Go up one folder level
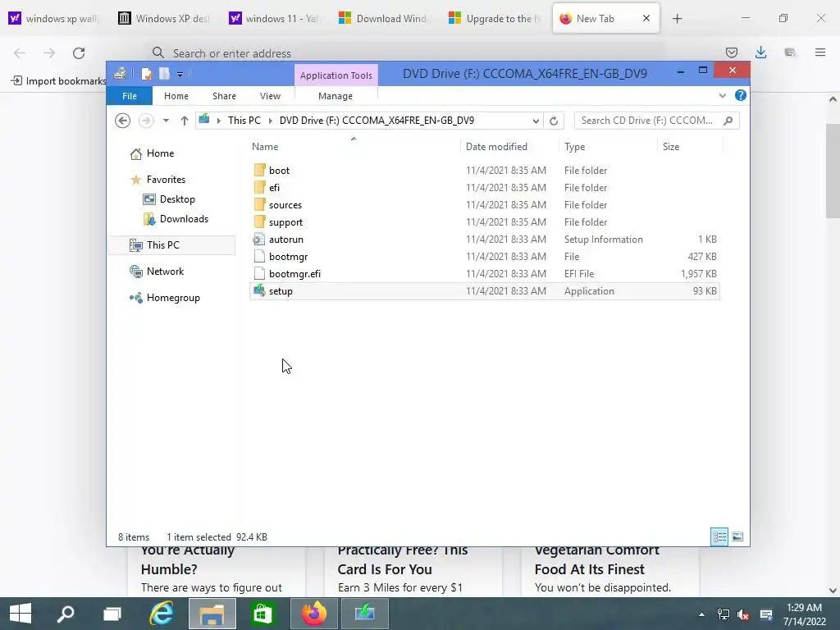Image resolution: width=840 pixels, height=630 pixels. pyautogui.click(x=185, y=121)
